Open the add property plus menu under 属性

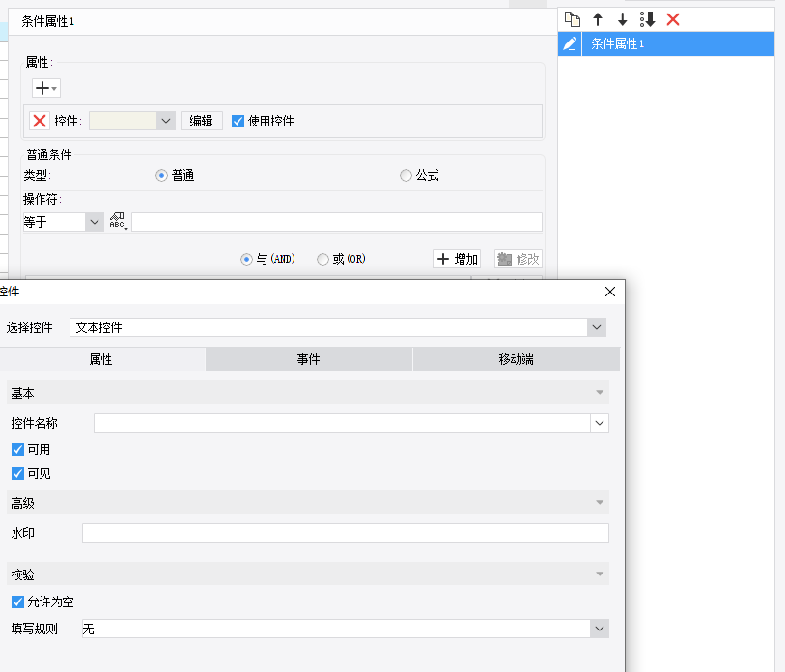tap(45, 88)
